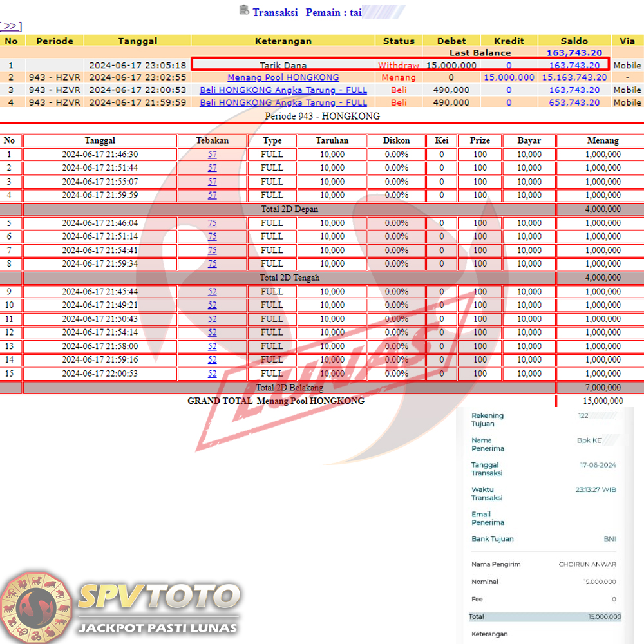Click tebakan 57 link in row 1
Screen dimensions: 644x644
(212, 155)
